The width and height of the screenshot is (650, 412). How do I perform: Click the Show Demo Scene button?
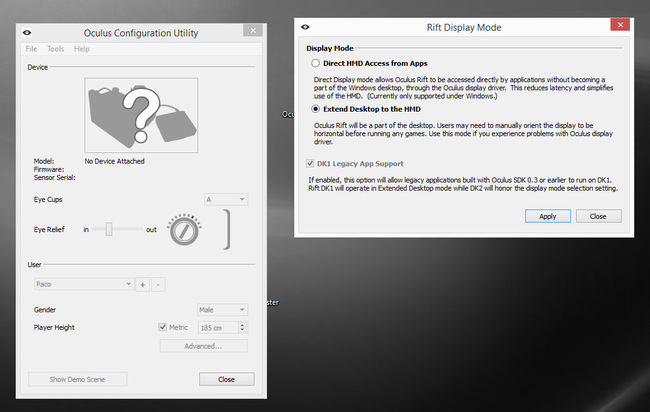point(78,379)
